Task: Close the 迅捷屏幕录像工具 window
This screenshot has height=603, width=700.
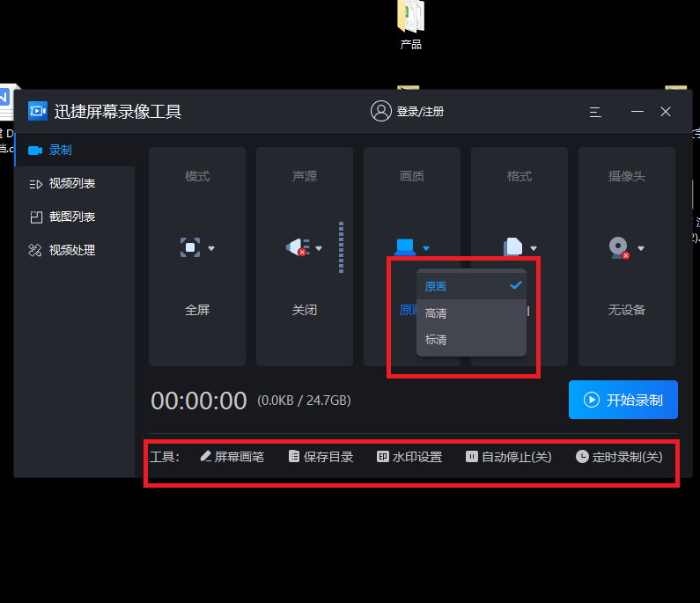Action: (x=666, y=112)
